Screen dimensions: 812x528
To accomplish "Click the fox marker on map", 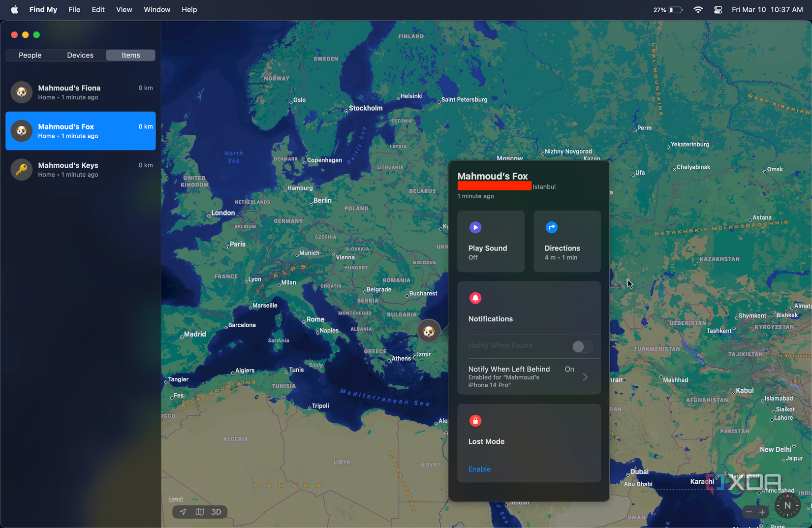I will [x=429, y=331].
